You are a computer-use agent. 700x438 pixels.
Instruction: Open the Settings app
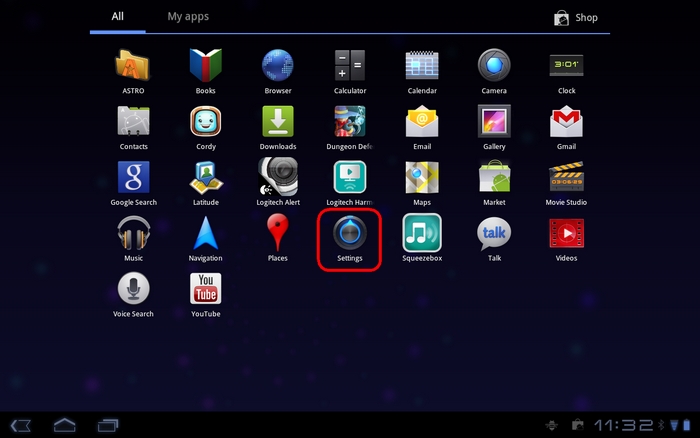coord(350,239)
